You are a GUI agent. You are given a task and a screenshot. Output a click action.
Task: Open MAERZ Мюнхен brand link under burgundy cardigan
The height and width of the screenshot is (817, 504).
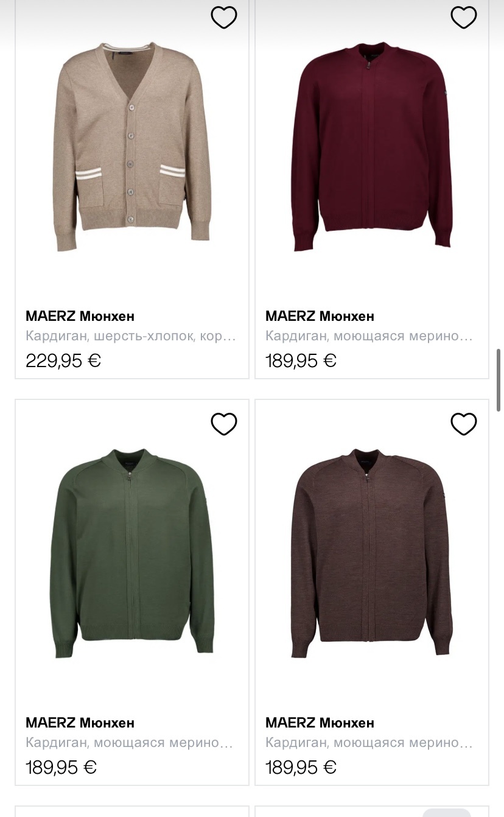[x=320, y=316]
